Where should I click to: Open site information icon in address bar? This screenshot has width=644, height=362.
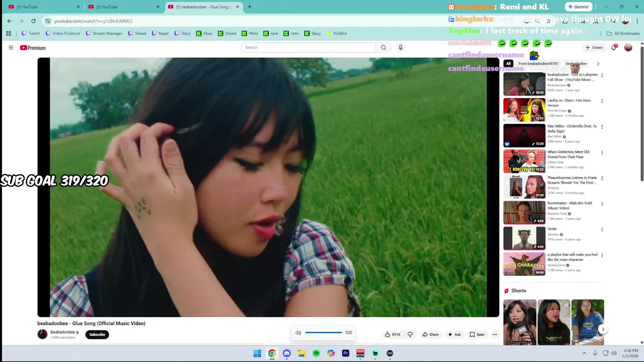[48, 21]
